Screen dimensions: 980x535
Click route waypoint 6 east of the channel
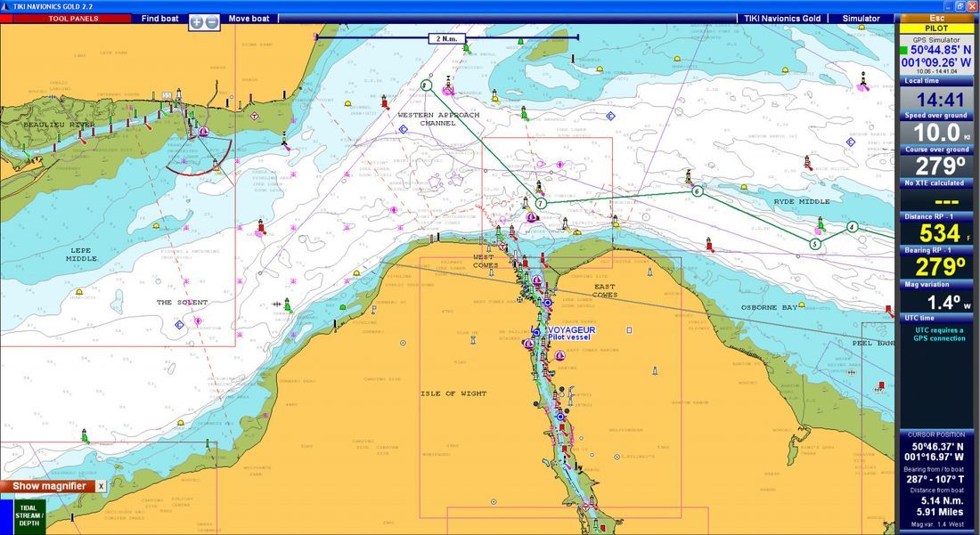697,191
